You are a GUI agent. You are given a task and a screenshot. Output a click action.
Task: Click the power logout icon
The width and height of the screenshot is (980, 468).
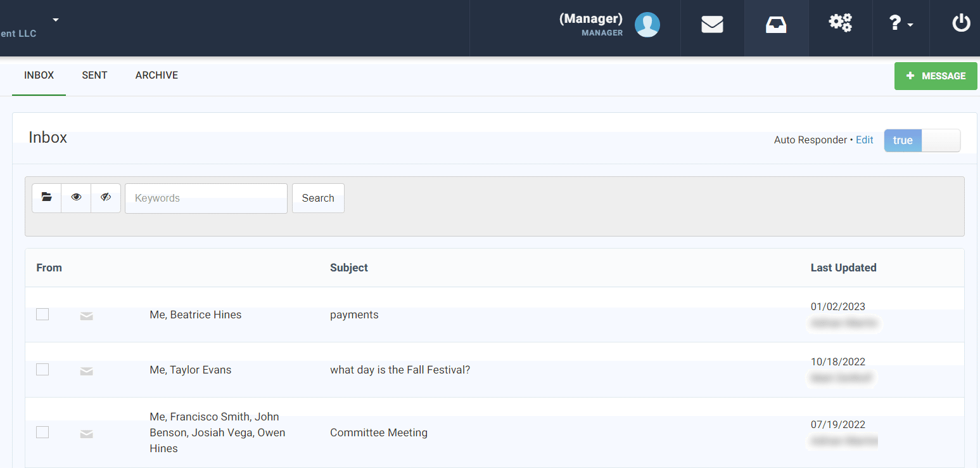[x=961, y=24]
